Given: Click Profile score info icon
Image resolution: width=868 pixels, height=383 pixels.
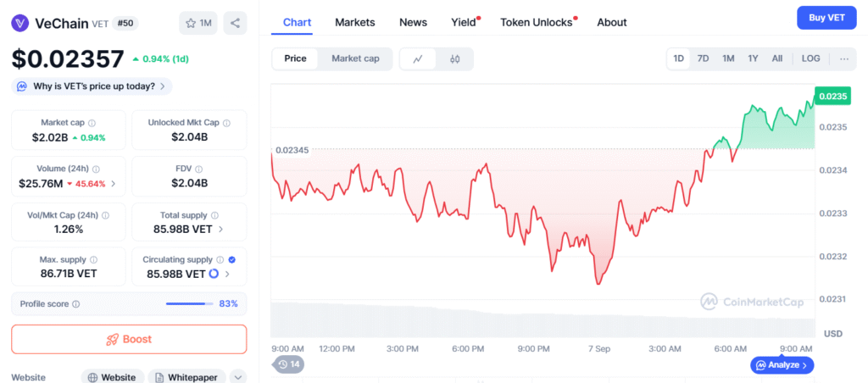Looking at the screenshot, I should [75, 304].
